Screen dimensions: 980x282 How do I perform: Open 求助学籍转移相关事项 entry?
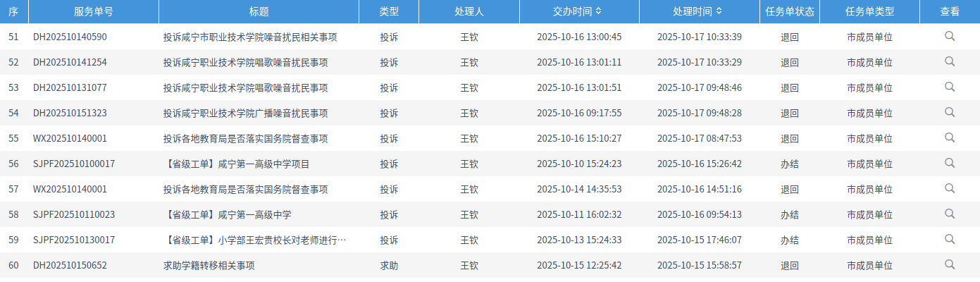209,266
